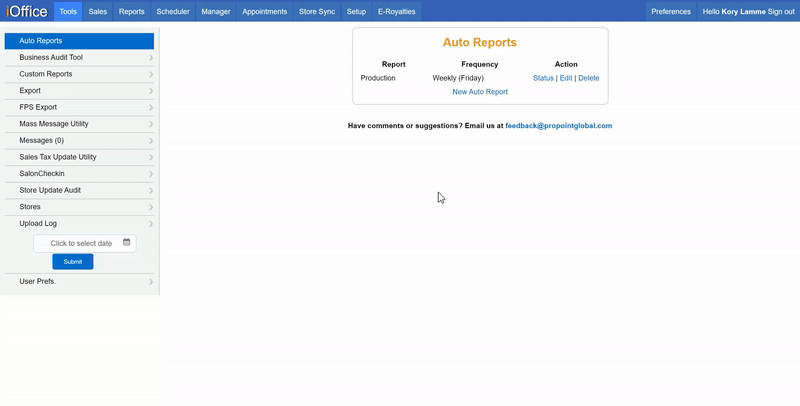Click feedback@propointglobal.com email link
Viewport: 800px width, 406px height.
(559, 125)
